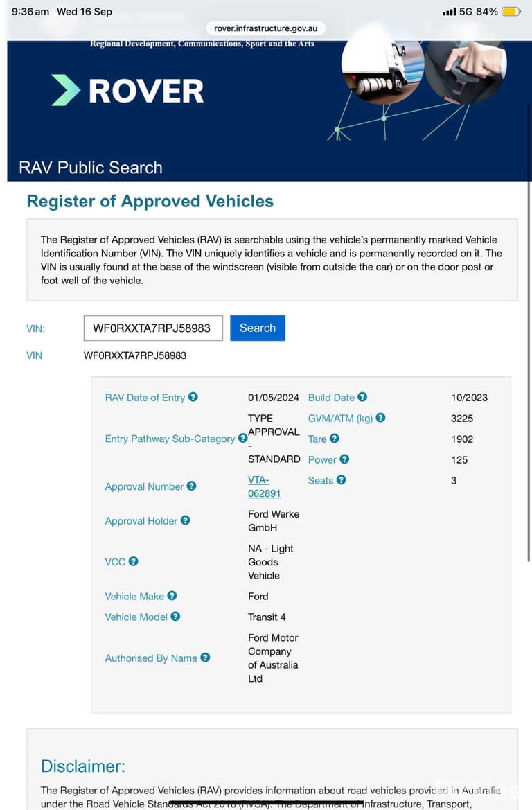The image size is (532, 810).
Task: Click the date value 01/05/2024
Action: click(273, 398)
